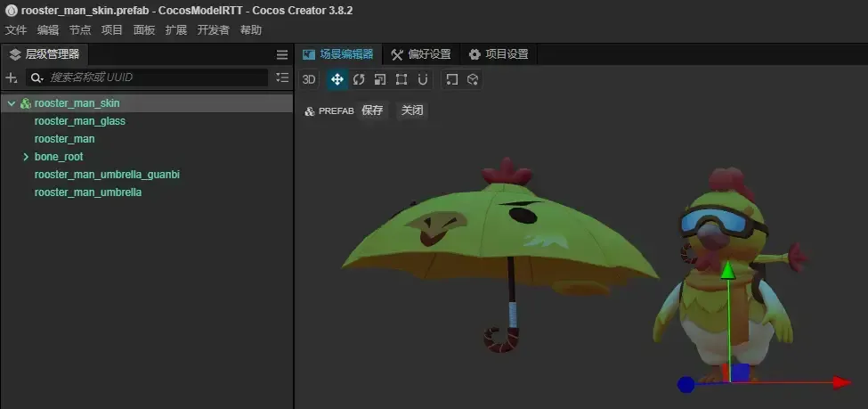Switch to the 项目设置 tab
Screen dimensions: 868x409
(x=499, y=54)
